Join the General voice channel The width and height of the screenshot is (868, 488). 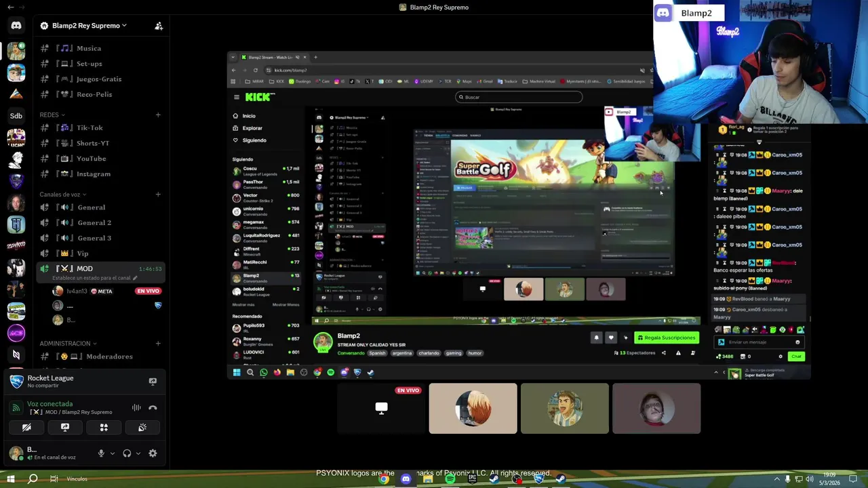[x=100, y=207]
